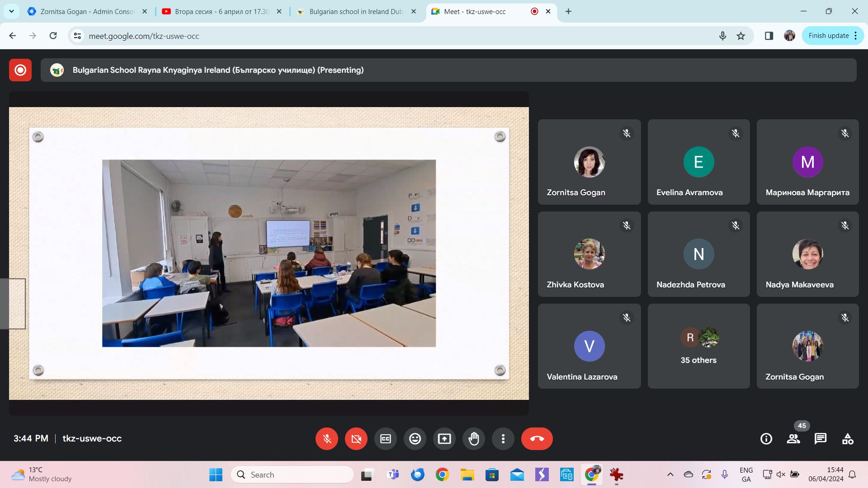Toggle closed captions on
The image size is (868, 488).
point(386,439)
